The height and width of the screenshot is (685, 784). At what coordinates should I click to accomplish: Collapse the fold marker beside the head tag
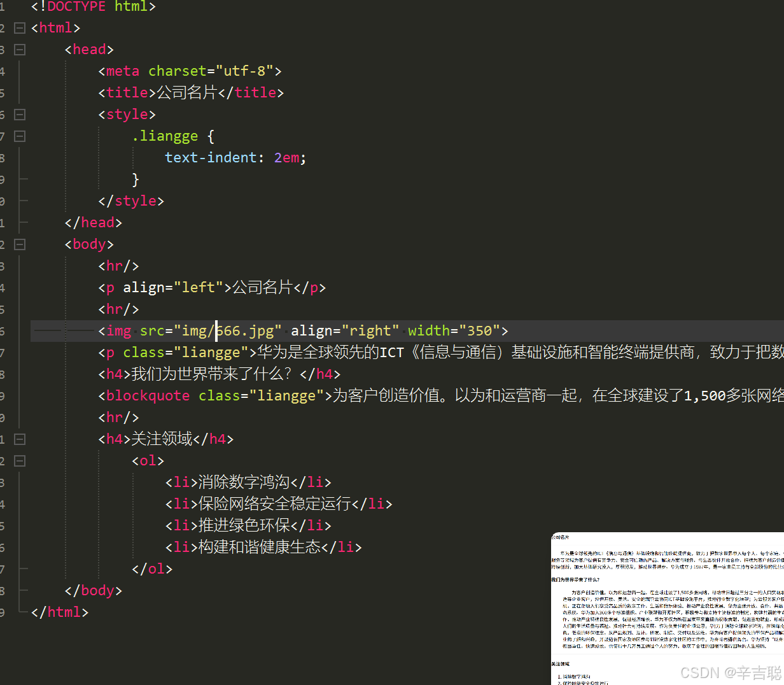point(20,50)
